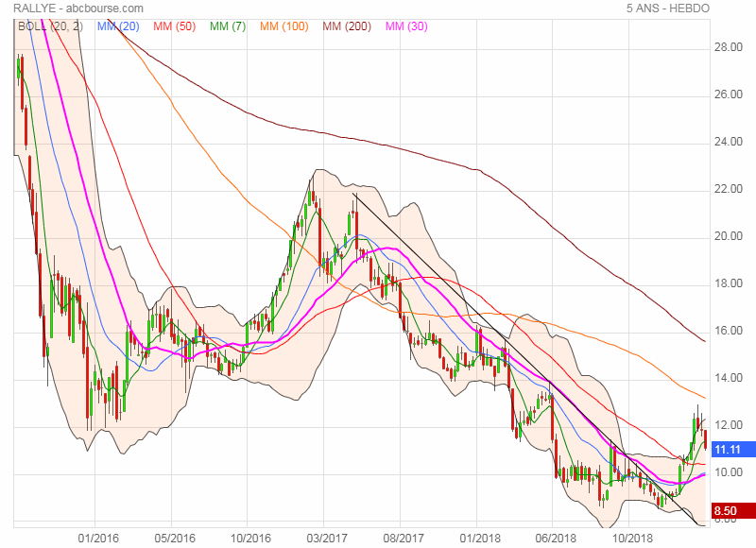Click the 01/2018 date axis label
Screen dimensions: 756x548
(x=480, y=538)
